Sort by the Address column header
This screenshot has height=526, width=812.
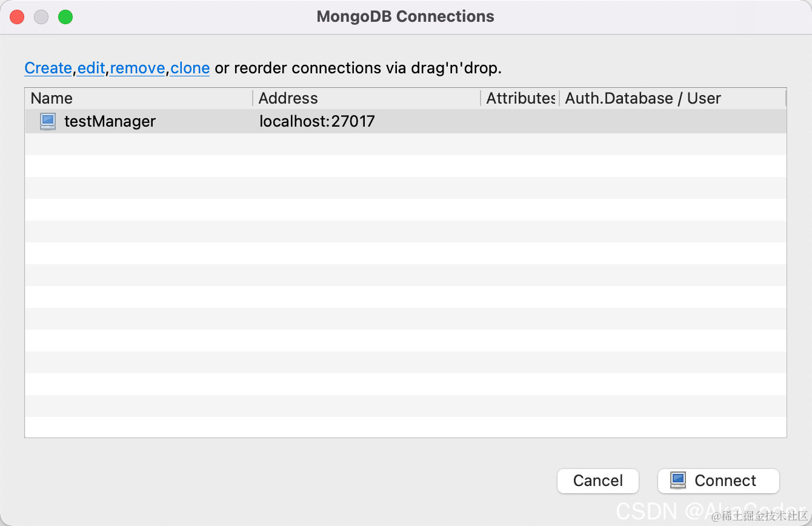pos(367,98)
